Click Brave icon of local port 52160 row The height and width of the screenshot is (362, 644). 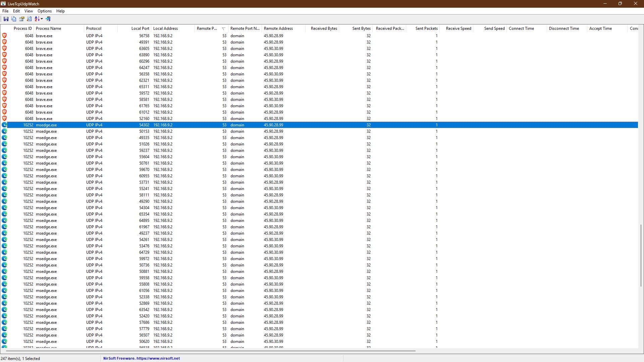(4, 118)
